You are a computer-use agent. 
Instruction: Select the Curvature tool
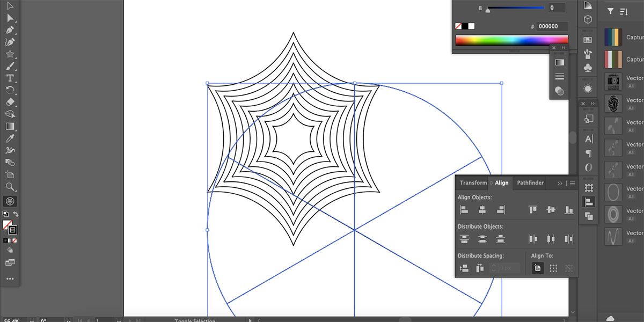10,42
